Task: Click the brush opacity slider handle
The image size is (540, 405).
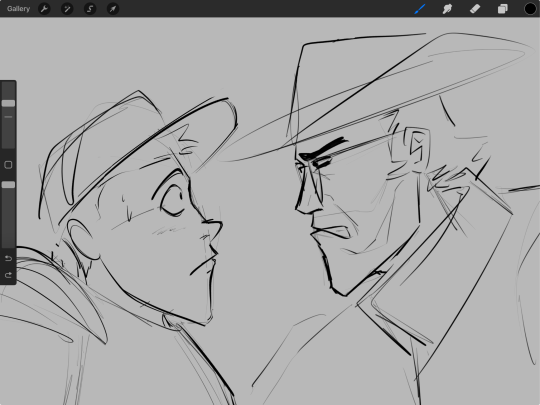Action: click(8, 185)
